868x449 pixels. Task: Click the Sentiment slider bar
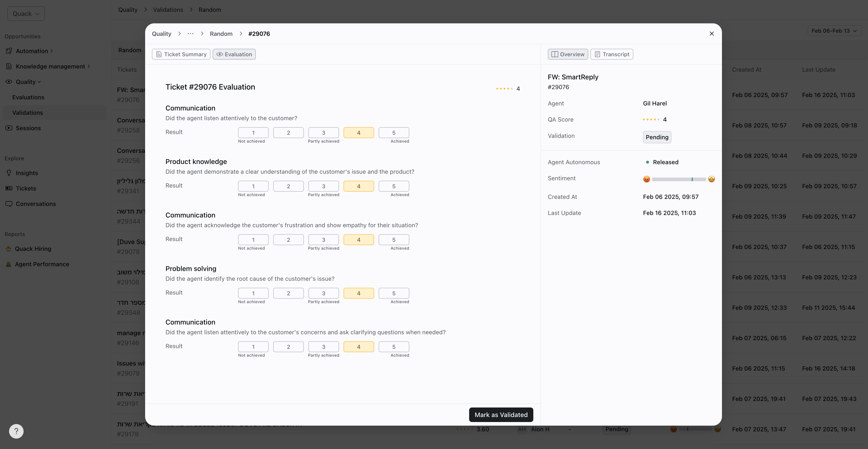[679, 179]
